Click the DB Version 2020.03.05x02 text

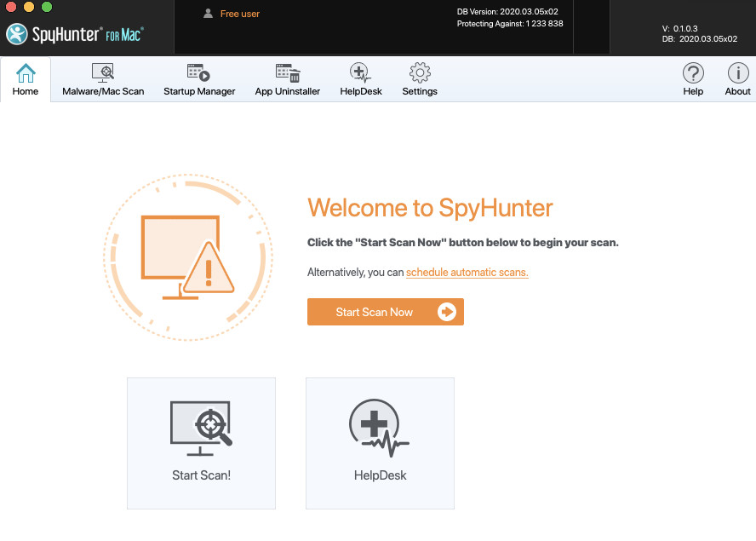[x=507, y=12]
